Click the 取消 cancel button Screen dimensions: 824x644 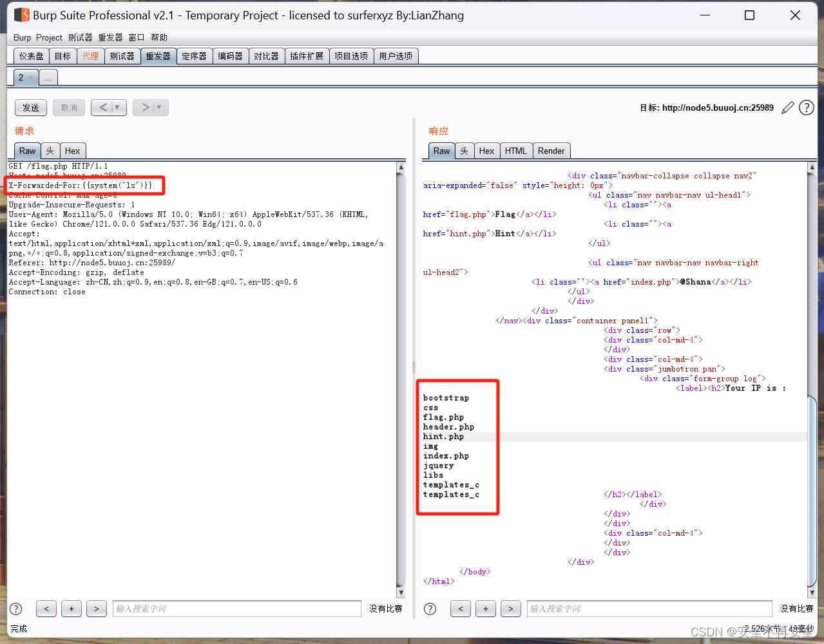[x=69, y=108]
